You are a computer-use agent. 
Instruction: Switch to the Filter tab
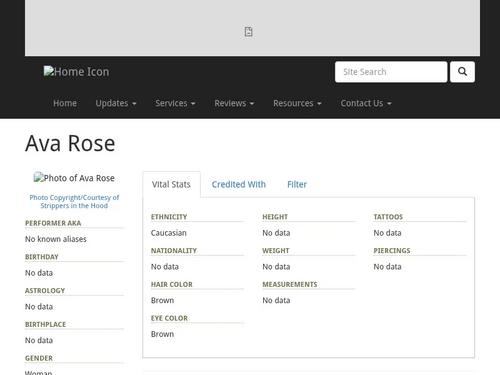click(x=297, y=184)
